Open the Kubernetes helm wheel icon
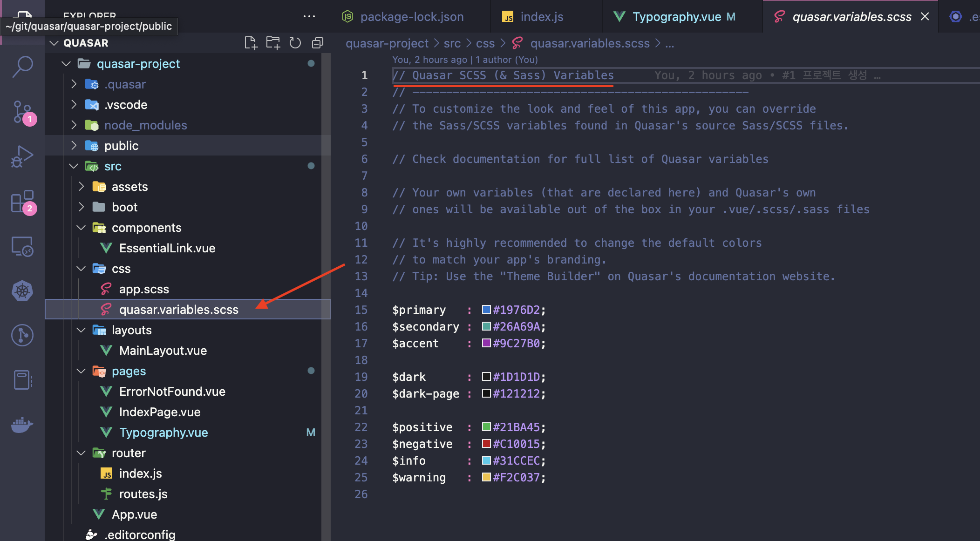The image size is (980, 541). tap(22, 291)
